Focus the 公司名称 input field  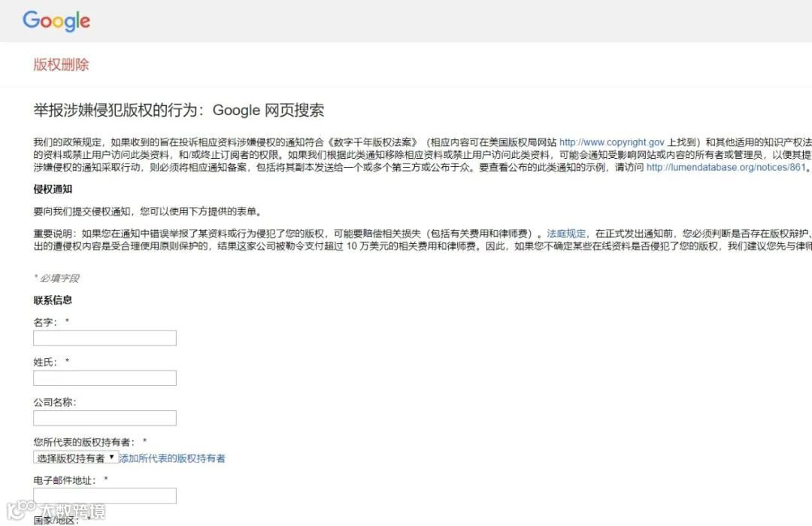105,418
